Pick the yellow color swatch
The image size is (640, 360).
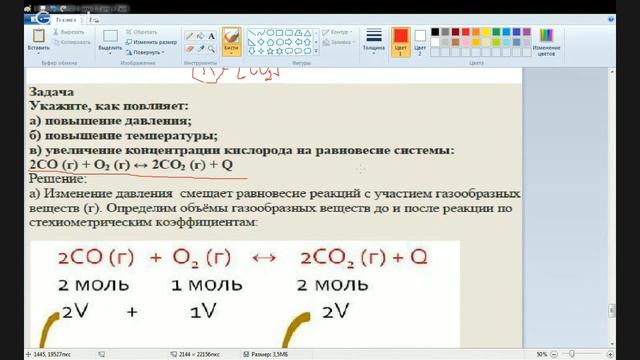(486, 32)
